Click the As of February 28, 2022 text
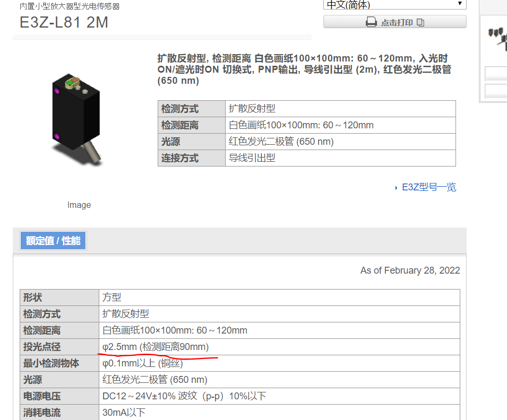Viewport: 507px width, 420px height. 410,270
